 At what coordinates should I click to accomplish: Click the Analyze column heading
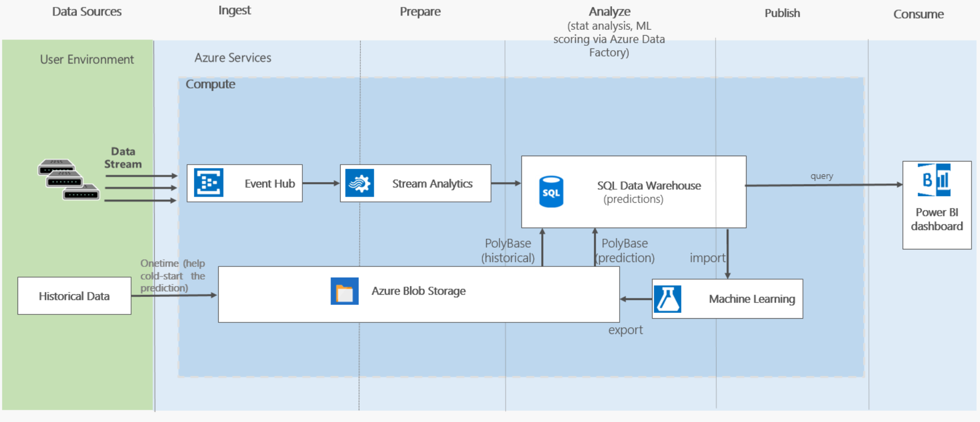coord(609,11)
